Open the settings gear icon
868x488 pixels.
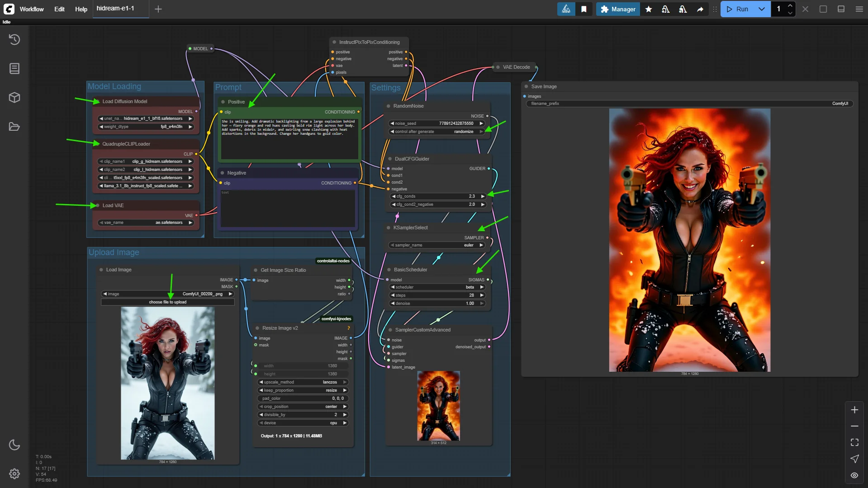pyautogui.click(x=14, y=474)
